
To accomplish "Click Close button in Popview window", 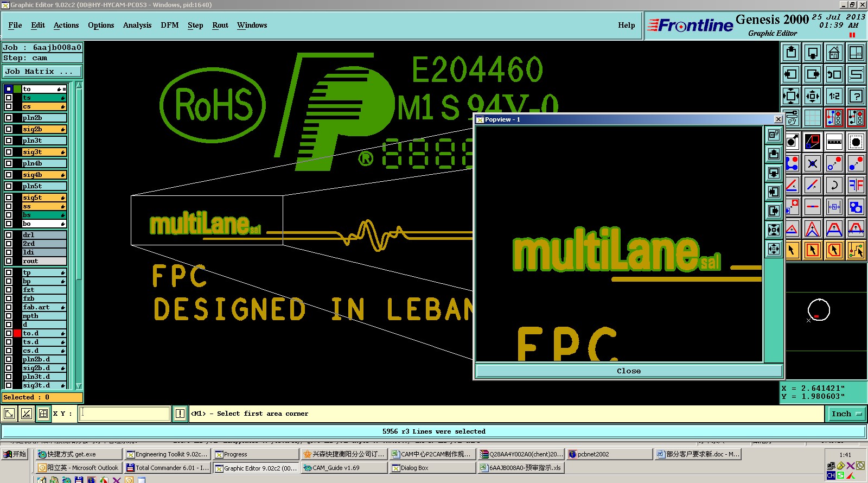I will point(629,371).
